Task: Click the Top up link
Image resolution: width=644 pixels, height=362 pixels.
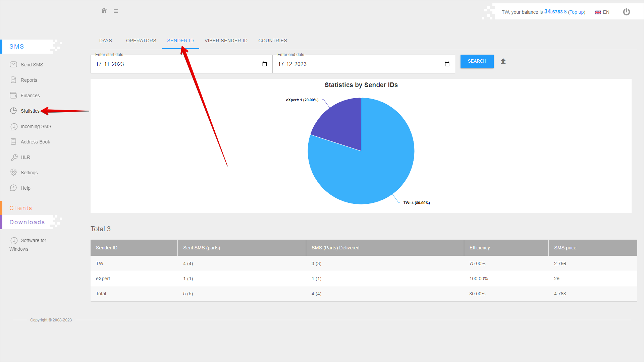Action: 576,12
